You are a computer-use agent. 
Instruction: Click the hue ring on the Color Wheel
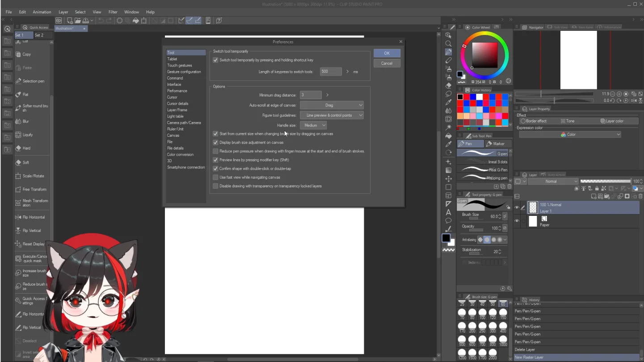pyautogui.click(x=484, y=33)
